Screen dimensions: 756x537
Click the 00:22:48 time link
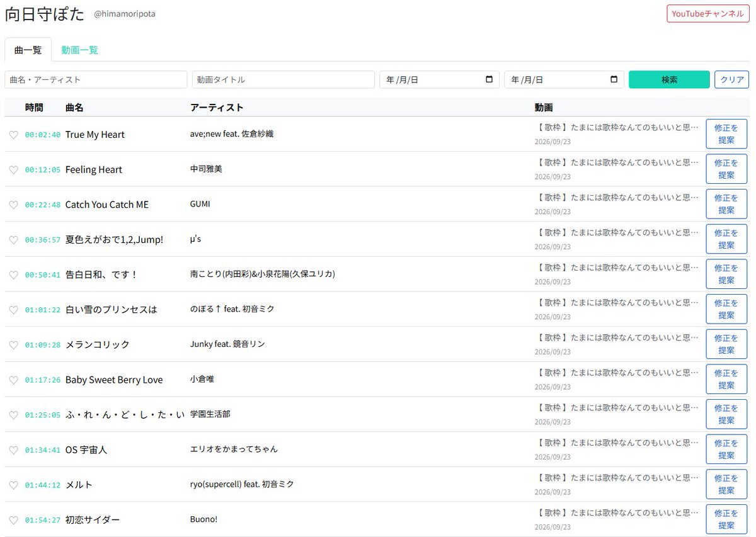coord(43,205)
